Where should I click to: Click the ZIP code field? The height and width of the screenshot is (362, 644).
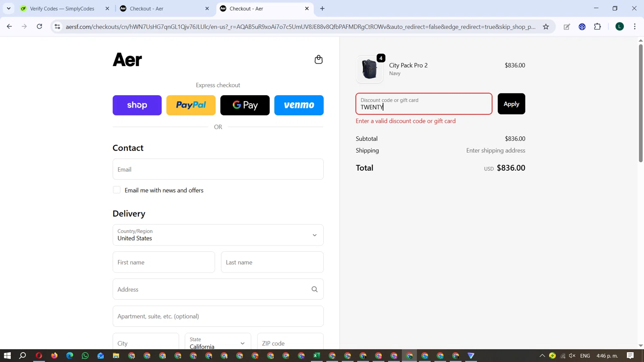click(290, 343)
